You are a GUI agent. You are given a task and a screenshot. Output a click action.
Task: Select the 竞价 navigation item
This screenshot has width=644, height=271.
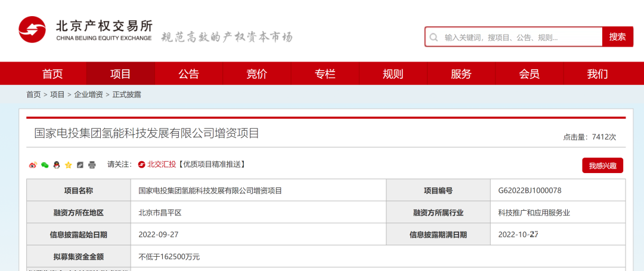257,74
